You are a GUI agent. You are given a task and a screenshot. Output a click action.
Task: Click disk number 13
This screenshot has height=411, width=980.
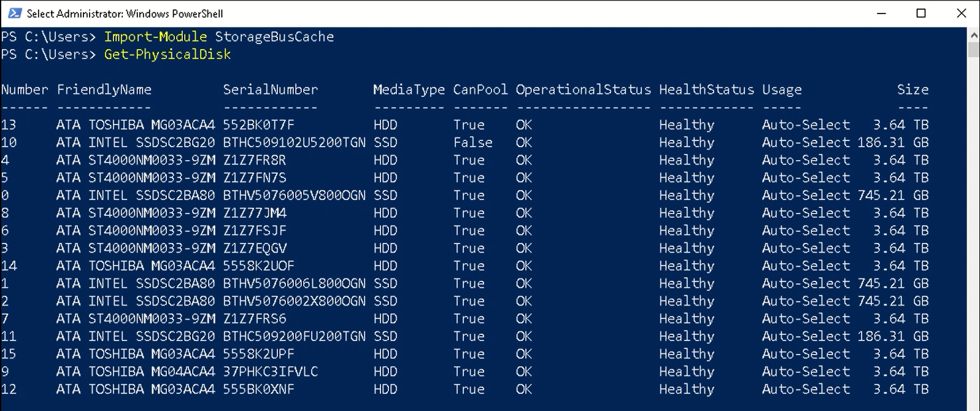click(9, 125)
